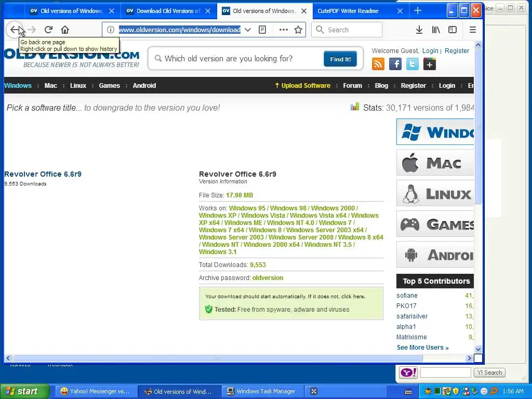
Task: Click the Games category banner in sidebar
Action: point(435,224)
